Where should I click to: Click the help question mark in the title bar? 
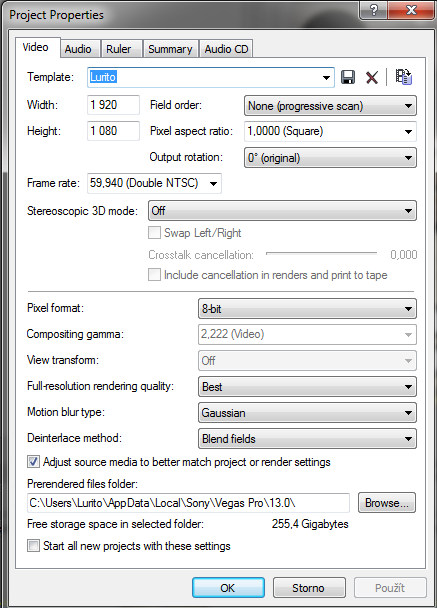pos(373,10)
